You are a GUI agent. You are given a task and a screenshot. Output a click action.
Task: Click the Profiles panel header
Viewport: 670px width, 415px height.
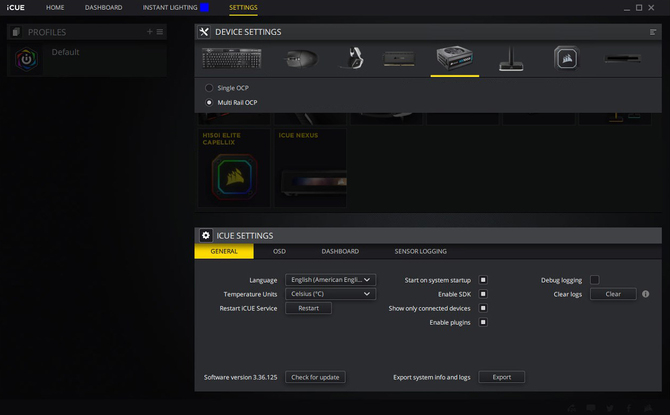[87, 32]
